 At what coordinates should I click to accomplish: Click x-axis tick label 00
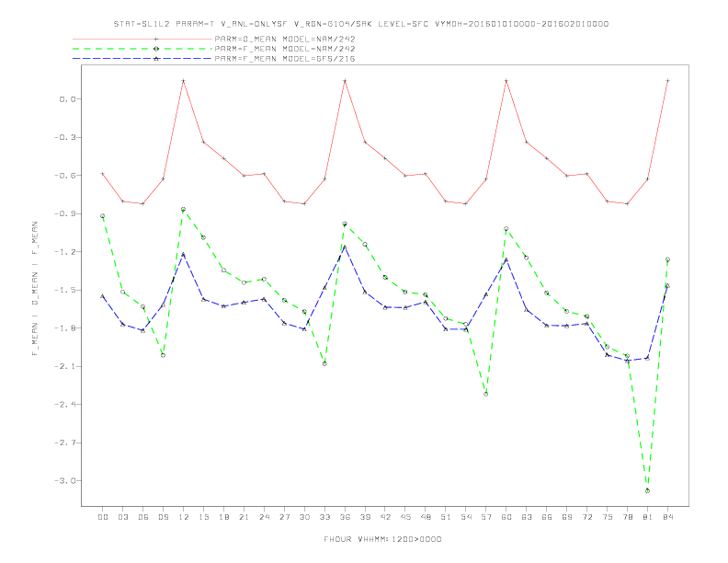(103, 517)
